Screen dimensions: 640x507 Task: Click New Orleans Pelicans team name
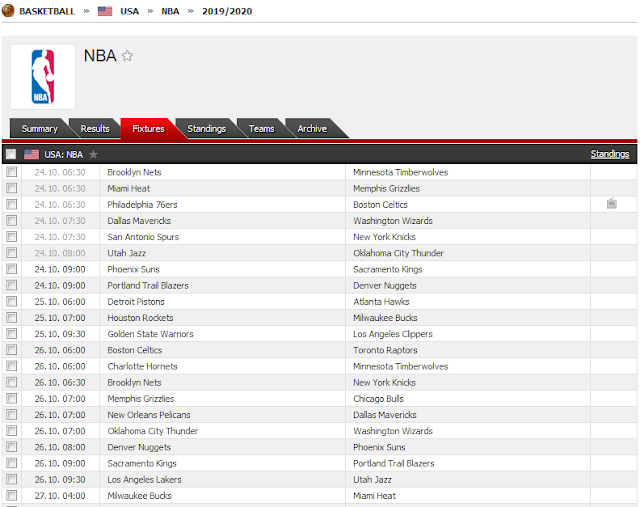(149, 415)
